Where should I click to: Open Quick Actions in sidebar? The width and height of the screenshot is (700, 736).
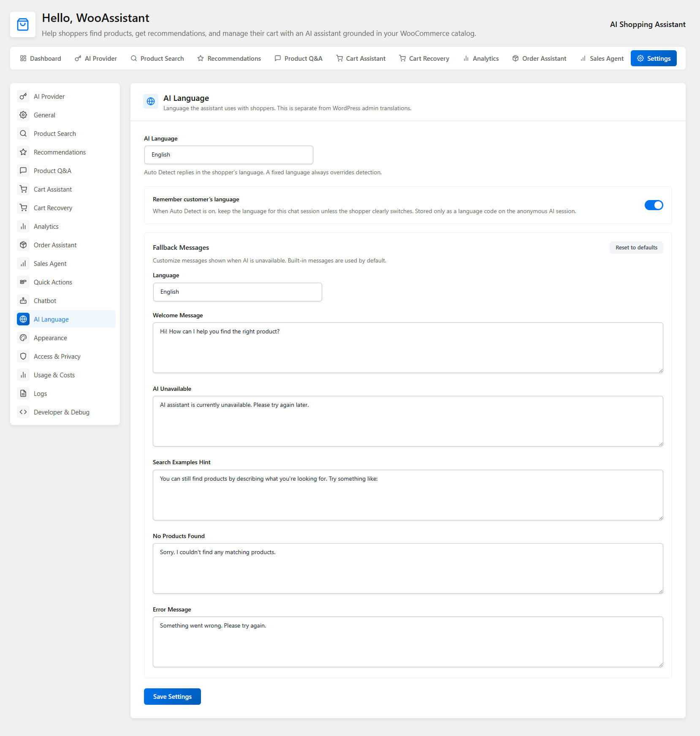coord(65,282)
